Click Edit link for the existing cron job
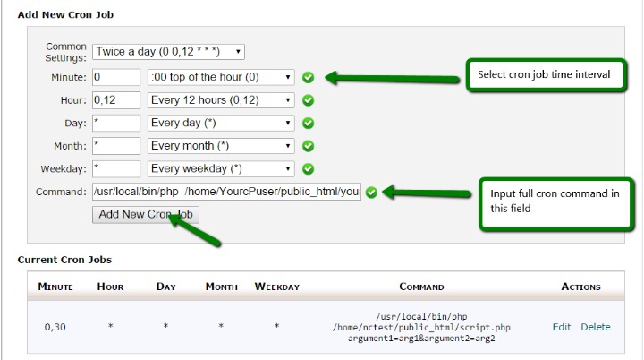644x360 pixels. click(x=562, y=327)
